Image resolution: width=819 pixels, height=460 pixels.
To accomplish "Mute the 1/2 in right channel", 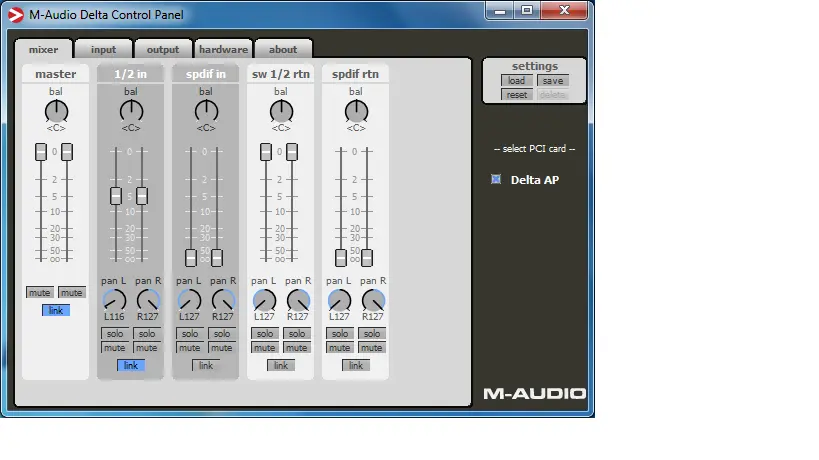I will [147, 348].
